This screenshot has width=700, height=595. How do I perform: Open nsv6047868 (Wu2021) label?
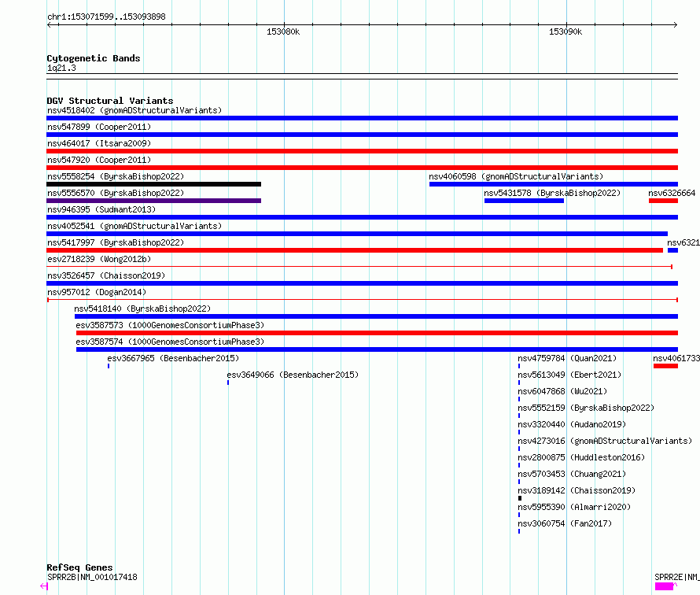(562, 391)
